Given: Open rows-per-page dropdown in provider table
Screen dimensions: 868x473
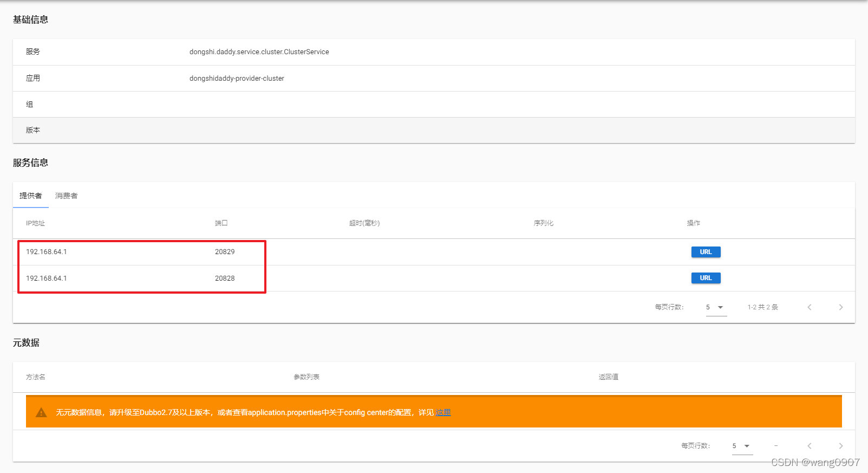Looking at the screenshot, I should (x=716, y=307).
